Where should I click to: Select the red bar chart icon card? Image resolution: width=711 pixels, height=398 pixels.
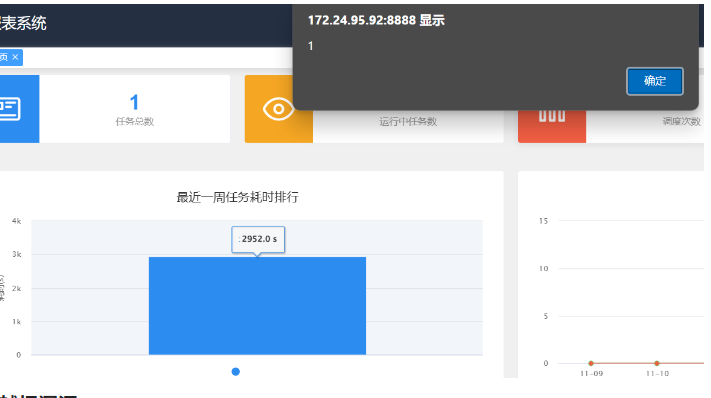pyautogui.click(x=552, y=126)
